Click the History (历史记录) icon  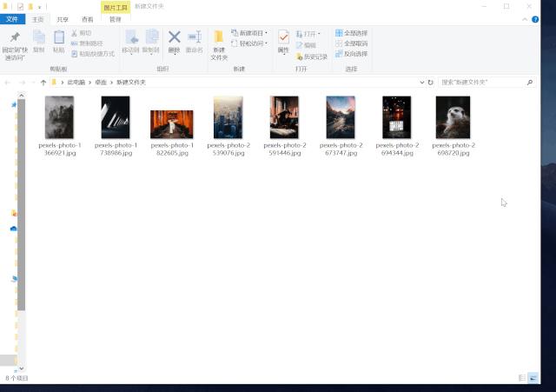tap(299, 56)
